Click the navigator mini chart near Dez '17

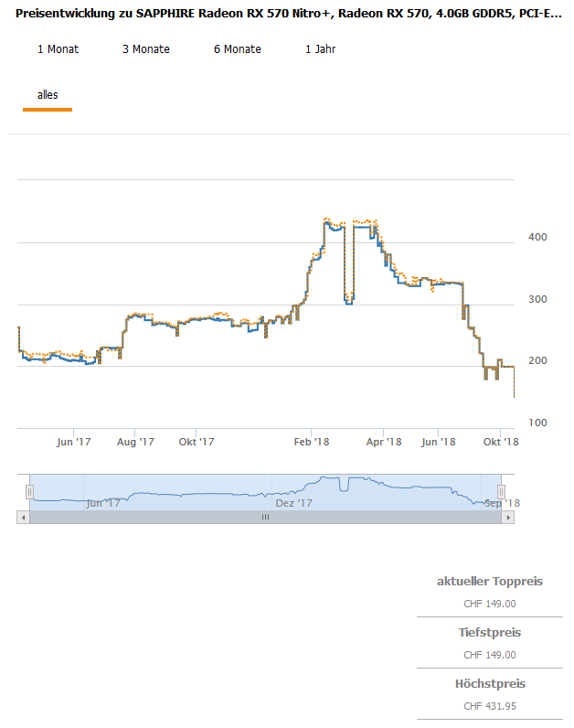coord(293,494)
